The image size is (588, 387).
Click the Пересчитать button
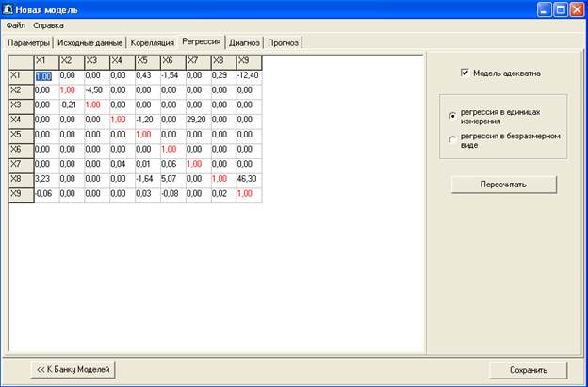pyautogui.click(x=503, y=185)
